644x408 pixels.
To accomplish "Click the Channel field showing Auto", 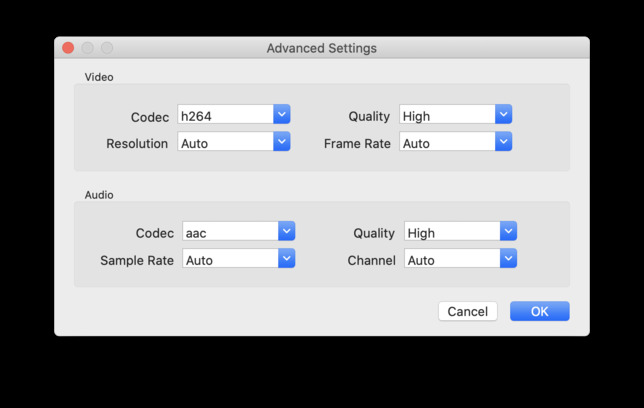I will [452, 260].
